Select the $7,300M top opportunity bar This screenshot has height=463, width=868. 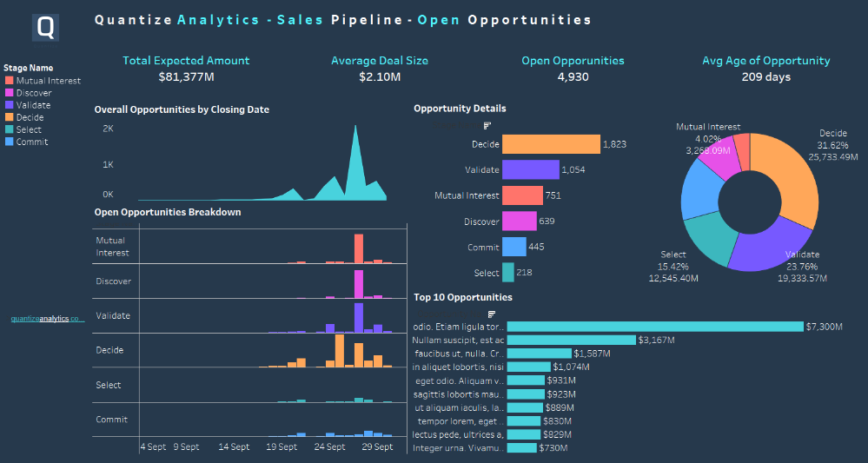[x=655, y=327]
